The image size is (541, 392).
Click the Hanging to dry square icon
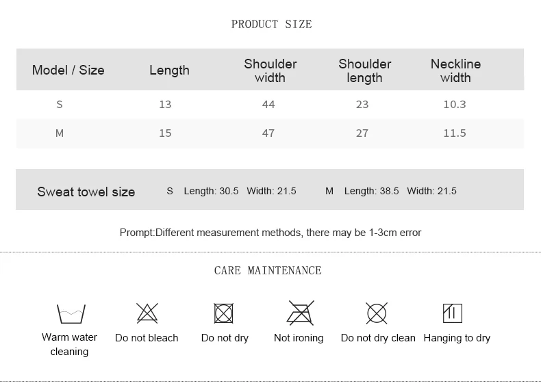(x=453, y=313)
